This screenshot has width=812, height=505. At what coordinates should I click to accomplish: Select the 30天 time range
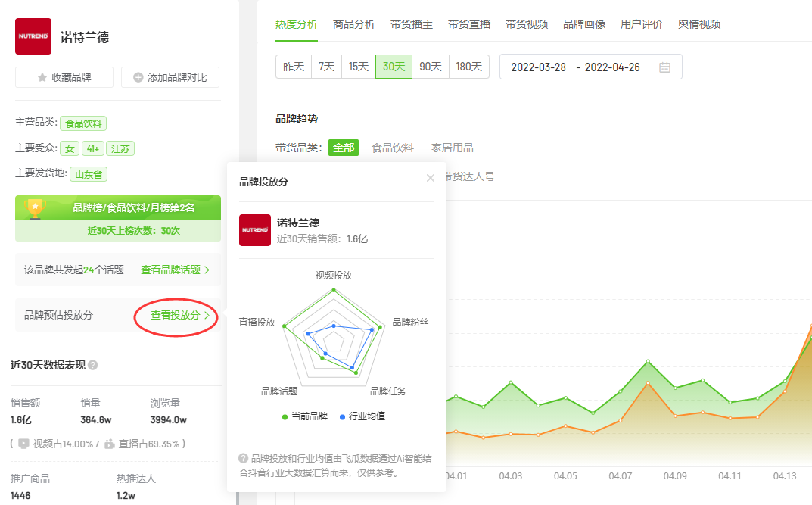pos(394,67)
